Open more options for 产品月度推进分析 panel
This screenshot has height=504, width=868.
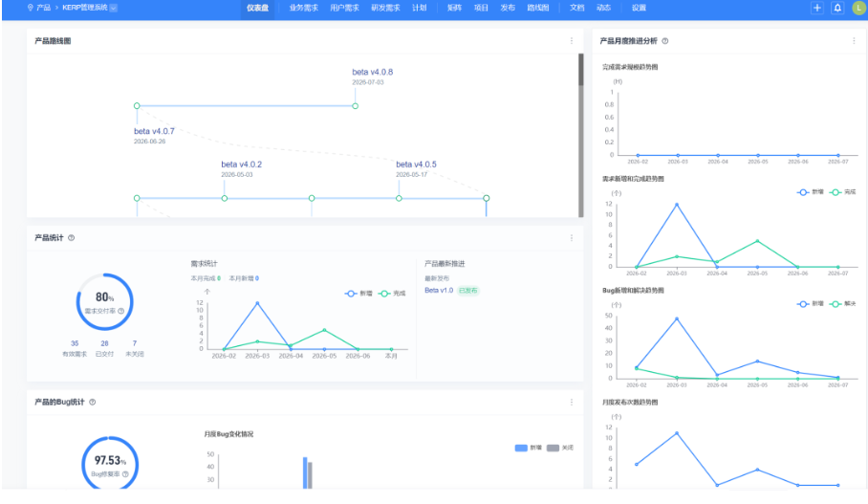(x=854, y=41)
